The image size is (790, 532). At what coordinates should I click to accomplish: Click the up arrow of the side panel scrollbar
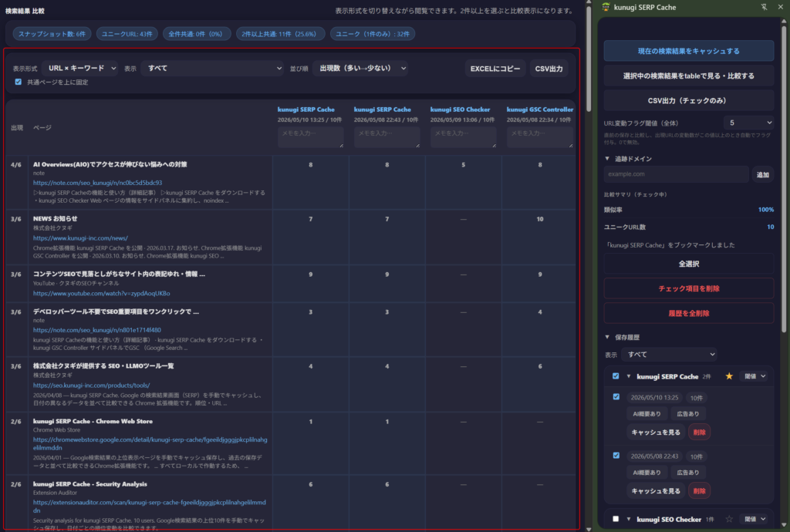[784, 21]
